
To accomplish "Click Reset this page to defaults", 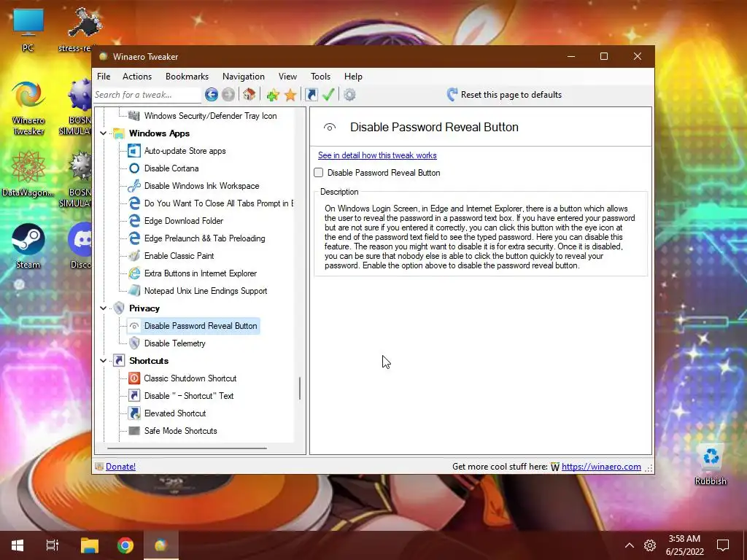I will point(505,95).
